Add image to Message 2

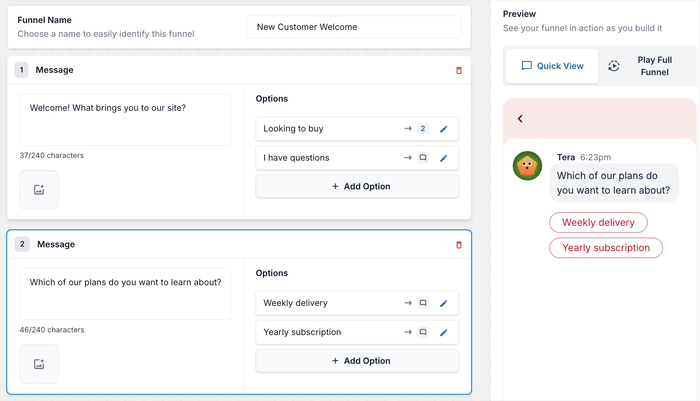click(39, 364)
